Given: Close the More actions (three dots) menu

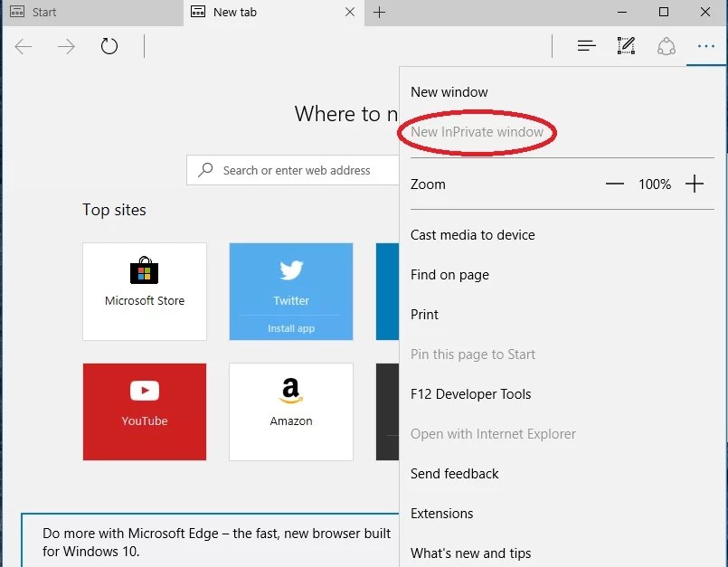Looking at the screenshot, I should pyautogui.click(x=705, y=46).
